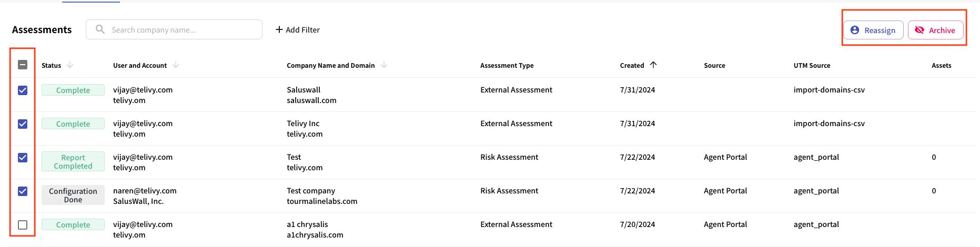This screenshot has width=980, height=247.
Task: Click the Search company name field
Action: pos(174,29)
